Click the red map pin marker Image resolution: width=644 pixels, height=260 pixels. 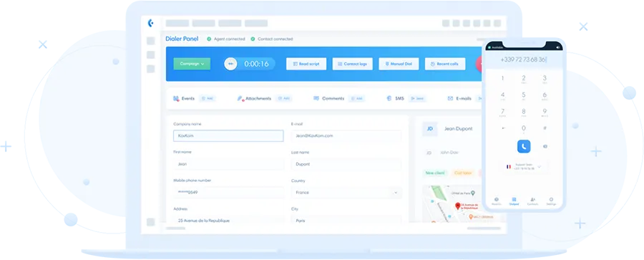point(457,206)
